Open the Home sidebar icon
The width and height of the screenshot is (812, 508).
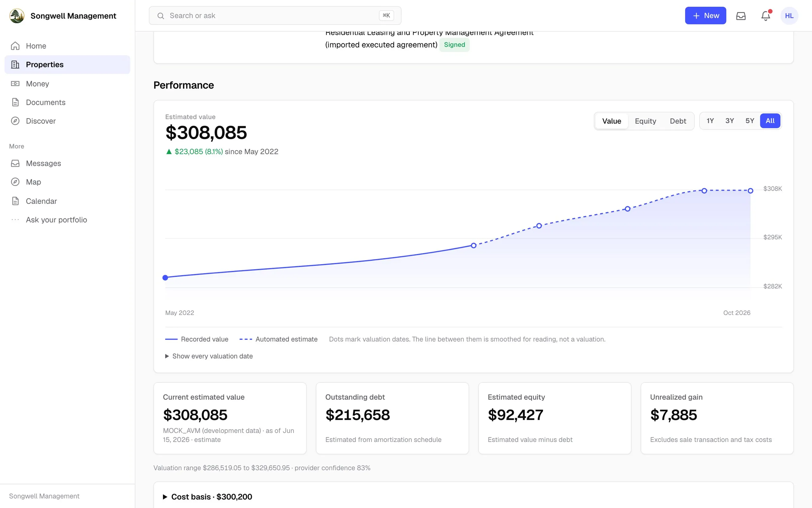[15, 46]
